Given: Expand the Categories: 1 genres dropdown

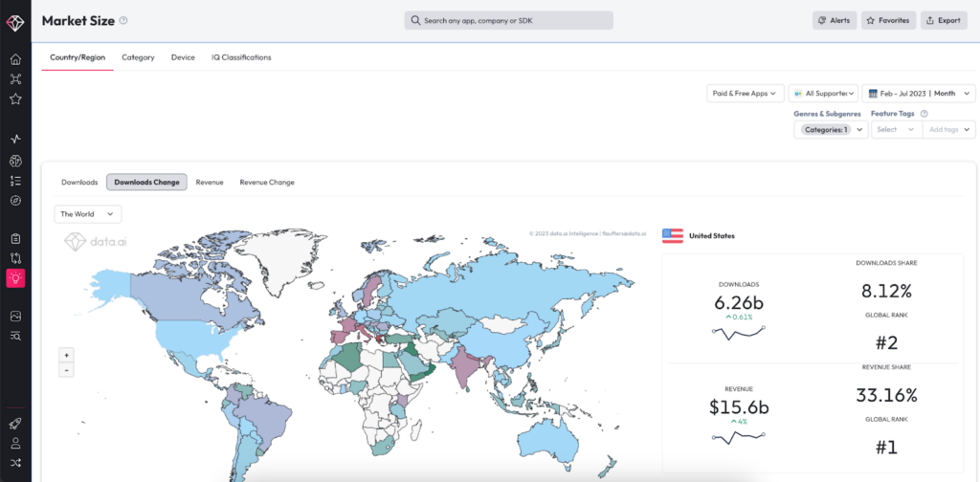Looking at the screenshot, I should click(832, 130).
